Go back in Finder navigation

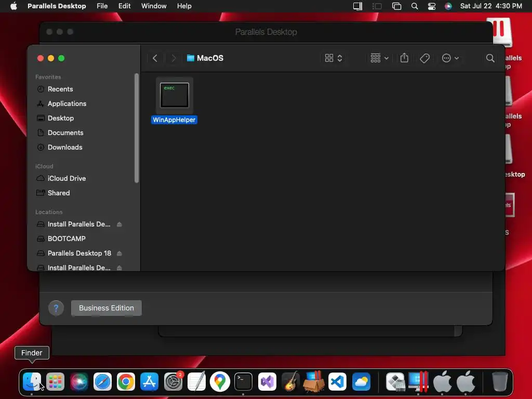155,58
